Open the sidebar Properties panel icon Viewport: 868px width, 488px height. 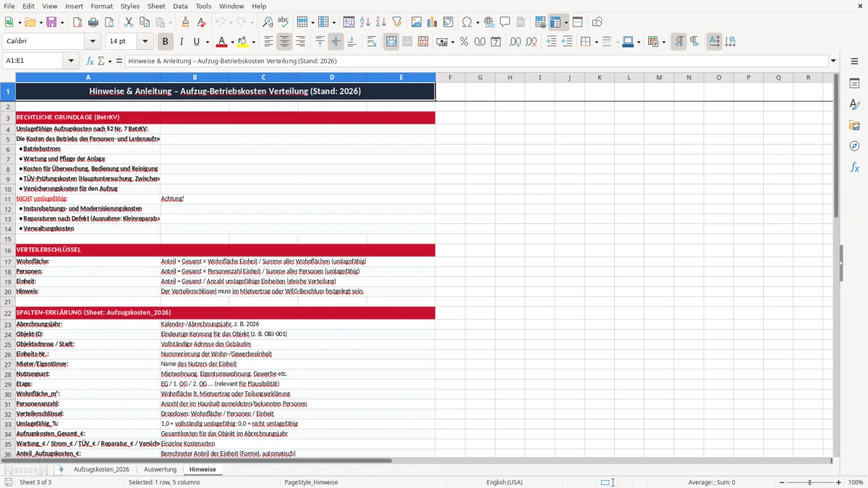[854, 83]
